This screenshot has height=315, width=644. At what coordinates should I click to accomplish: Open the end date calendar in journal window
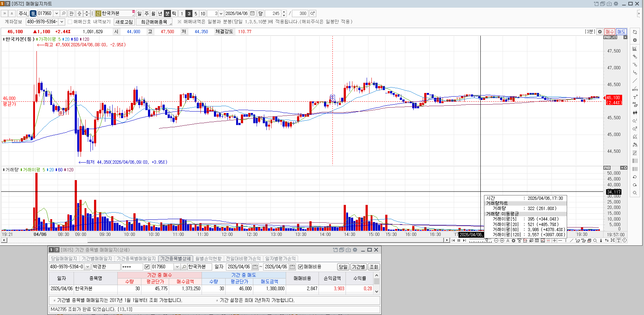tap(292, 267)
